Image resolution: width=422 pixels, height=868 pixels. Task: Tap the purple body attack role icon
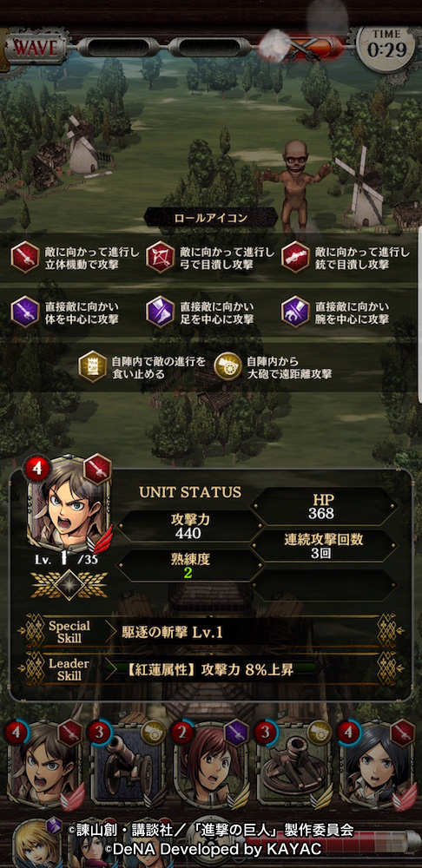tap(25, 312)
